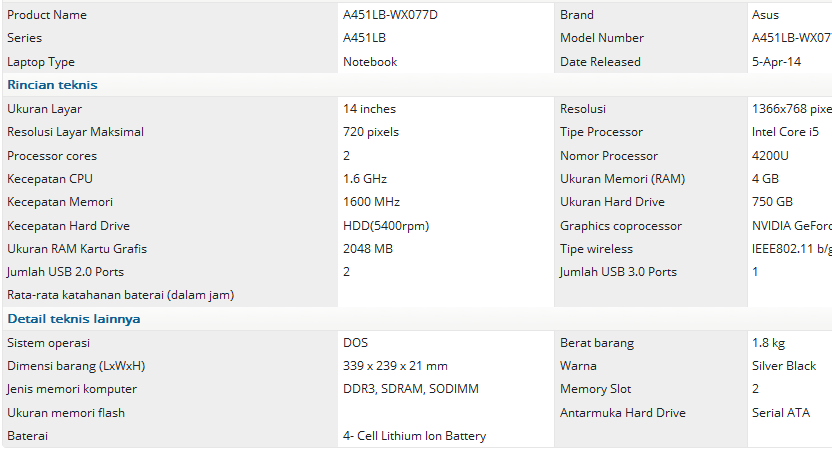Screen dimensions: 832x452
Task: Click the Date Released value 5-Apr-14
Action: click(x=776, y=62)
